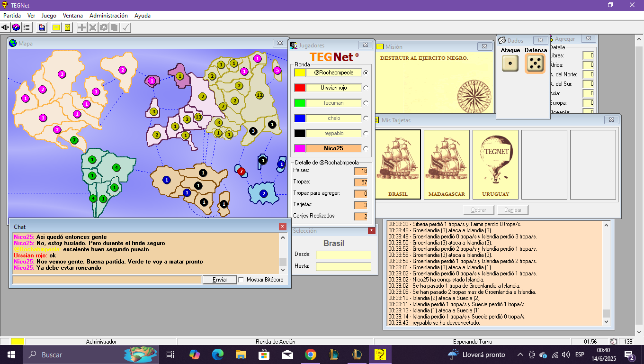Click the globe icon in Mapa title bar
Viewport: 644px width, 364px height.
point(13,43)
